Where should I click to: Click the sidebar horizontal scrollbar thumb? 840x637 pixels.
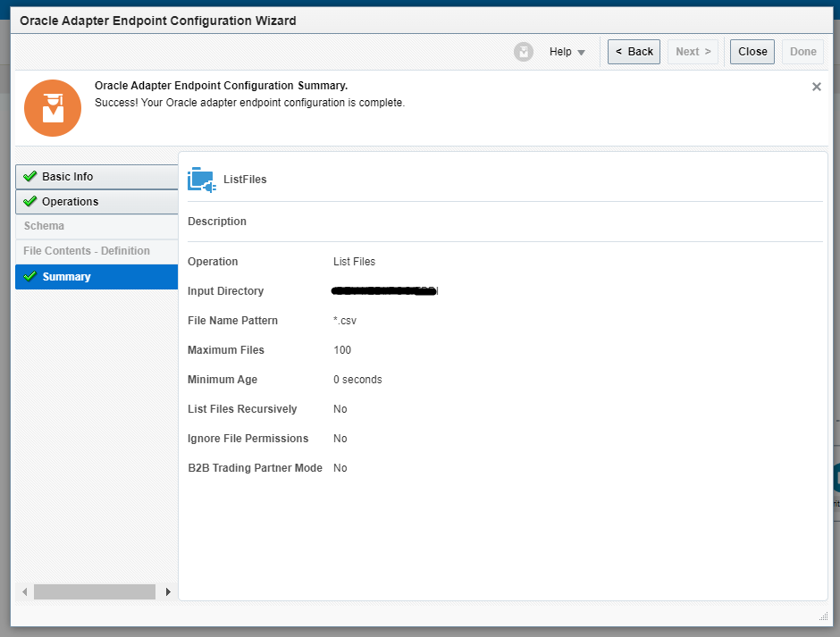(95, 592)
